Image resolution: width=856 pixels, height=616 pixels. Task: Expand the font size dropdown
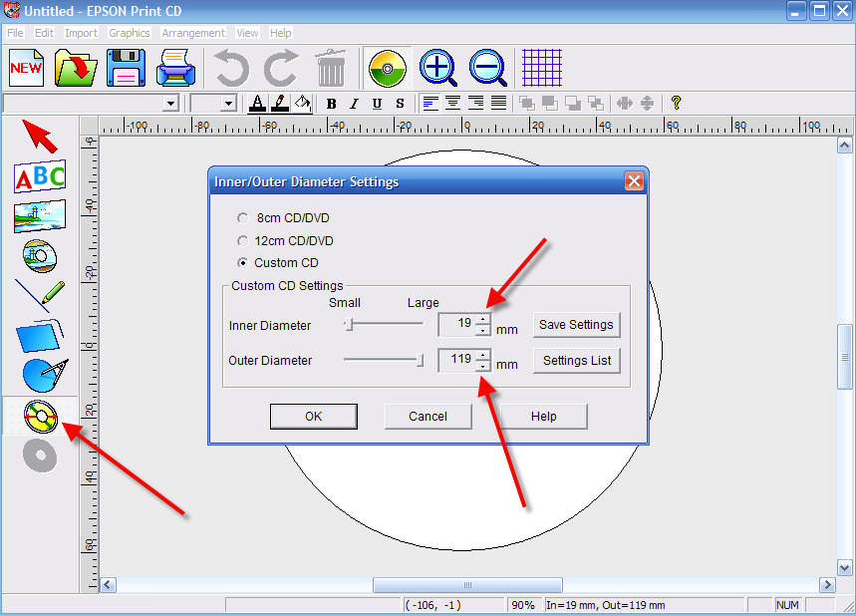(229, 104)
